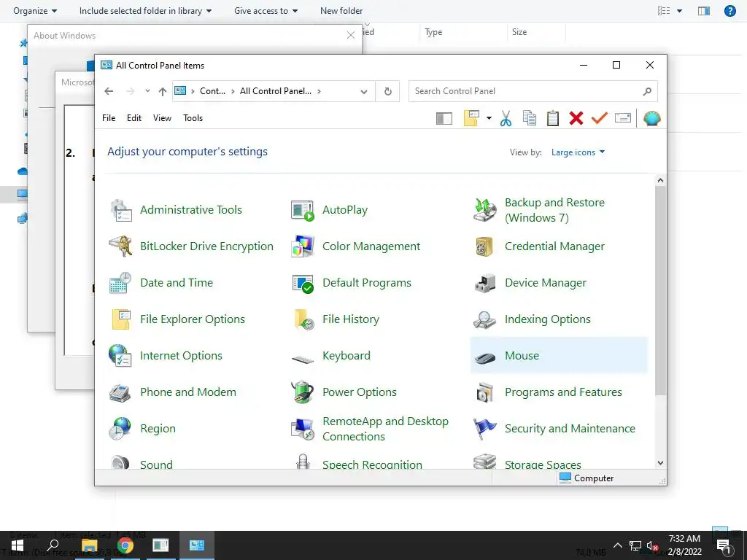This screenshot has width=747, height=560.
Task: Toggle Explorer preview pane button
Action: point(704,10)
